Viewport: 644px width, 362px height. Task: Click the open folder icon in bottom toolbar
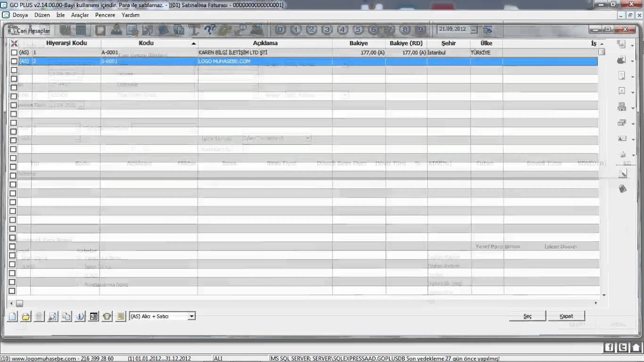pyautogui.click(x=26, y=316)
